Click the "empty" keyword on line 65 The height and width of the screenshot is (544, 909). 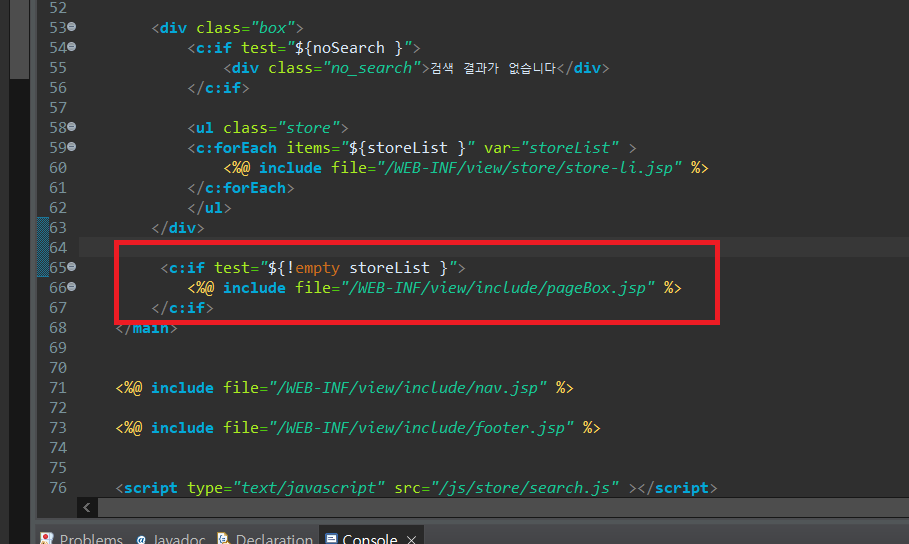[317, 268]
